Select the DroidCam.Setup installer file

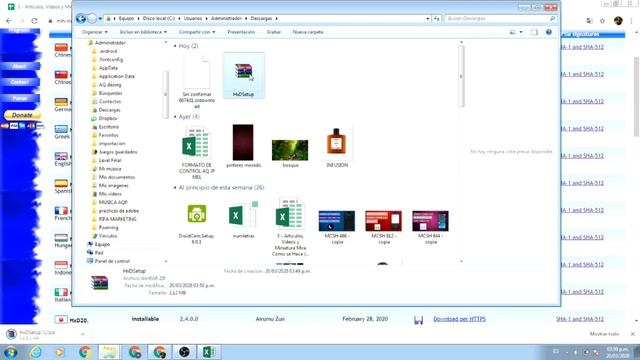point(197,223)
